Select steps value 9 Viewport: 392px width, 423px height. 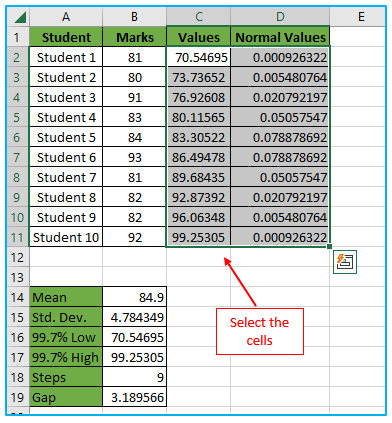click(x=134, y=377)
